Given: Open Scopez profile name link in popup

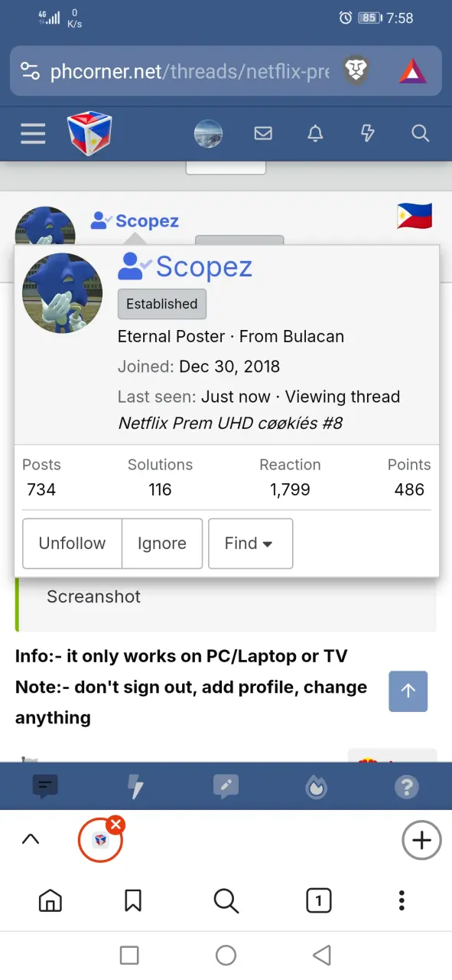Looking at the screenshot, I should coord(203,266).
